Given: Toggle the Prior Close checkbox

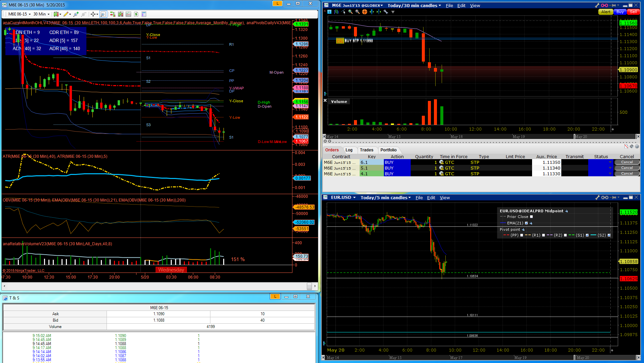Looking at the screenshot, I should click(531, 217).
